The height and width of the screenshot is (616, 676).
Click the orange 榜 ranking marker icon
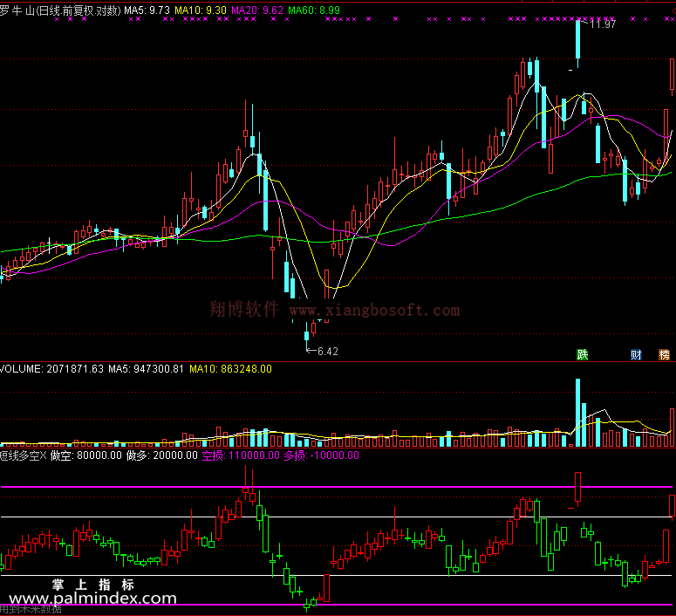(x=664, y=354)
